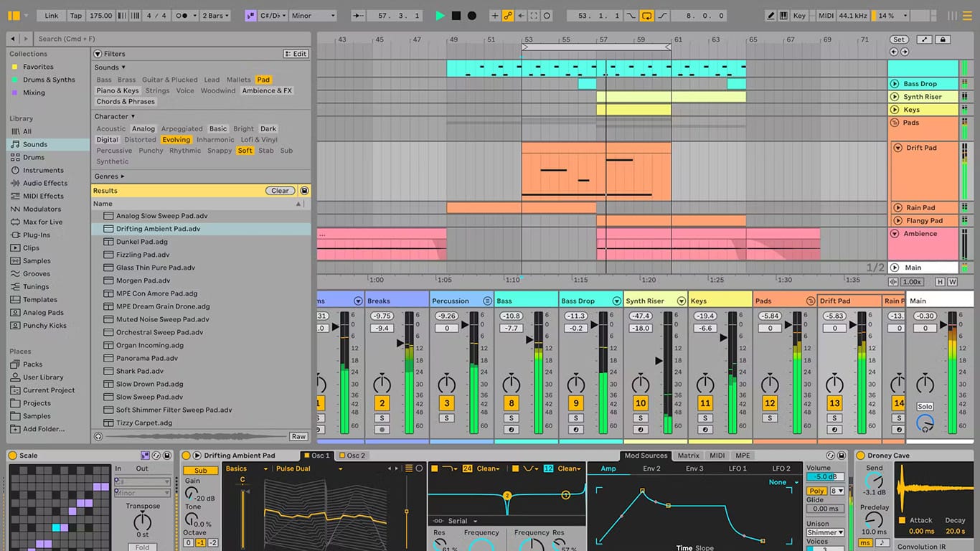Screen dimensions: 980x551
Task: Switch to the Osc 2 tab
Action: click(x=356, y=456)
